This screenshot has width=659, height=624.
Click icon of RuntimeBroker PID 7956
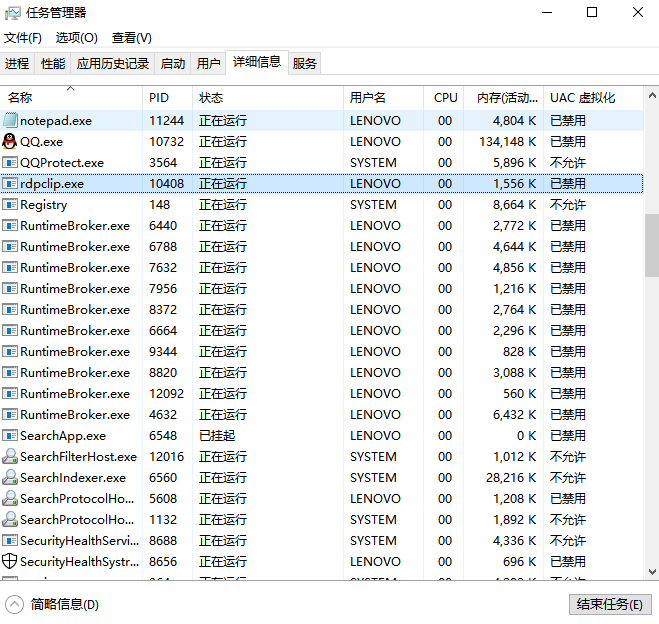pyautogui.click(x=10, y=289)
